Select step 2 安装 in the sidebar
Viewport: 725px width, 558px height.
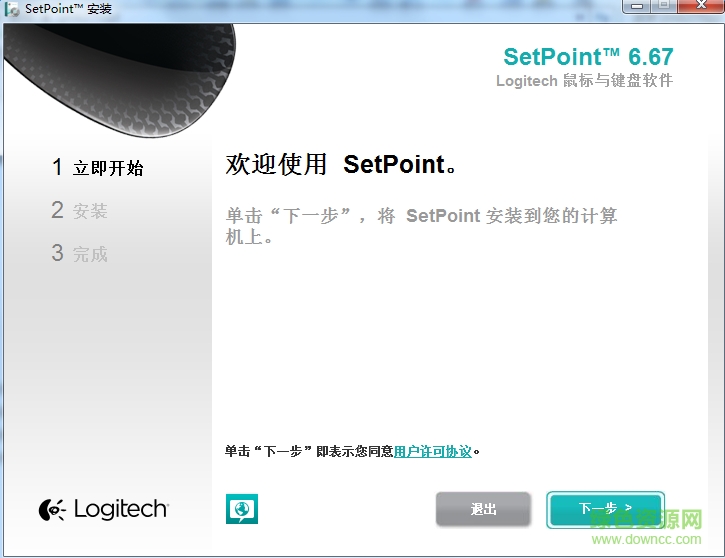80,211
